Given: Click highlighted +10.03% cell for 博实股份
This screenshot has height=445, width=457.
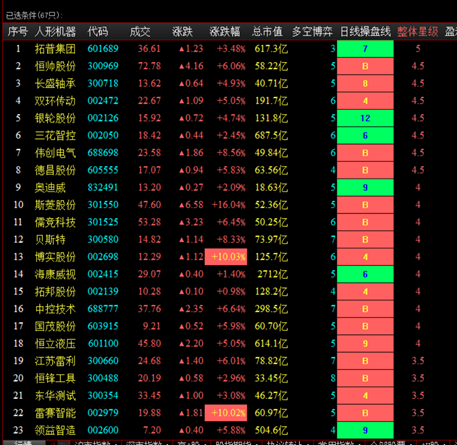Looking at the screenshot, I should pos(226,257).
